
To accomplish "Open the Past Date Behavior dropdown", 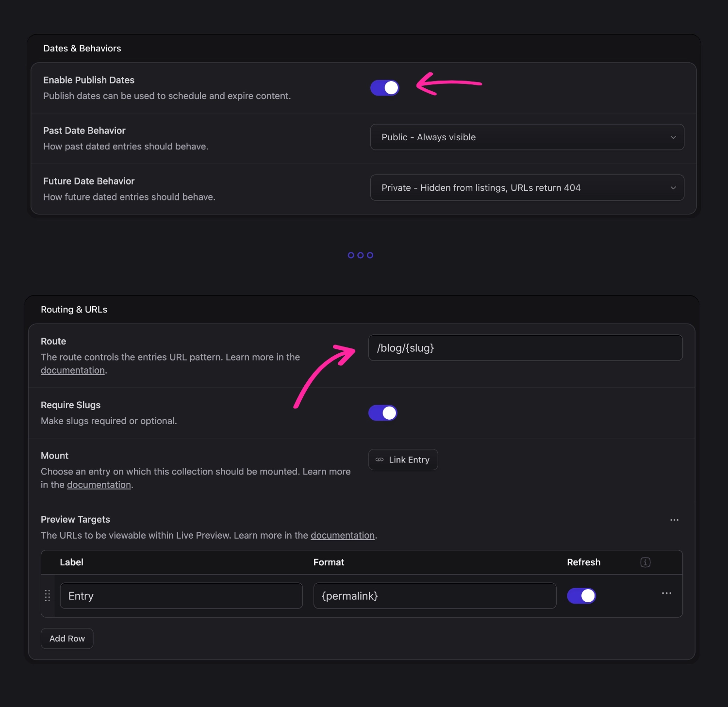I will (x=527, y=137).
